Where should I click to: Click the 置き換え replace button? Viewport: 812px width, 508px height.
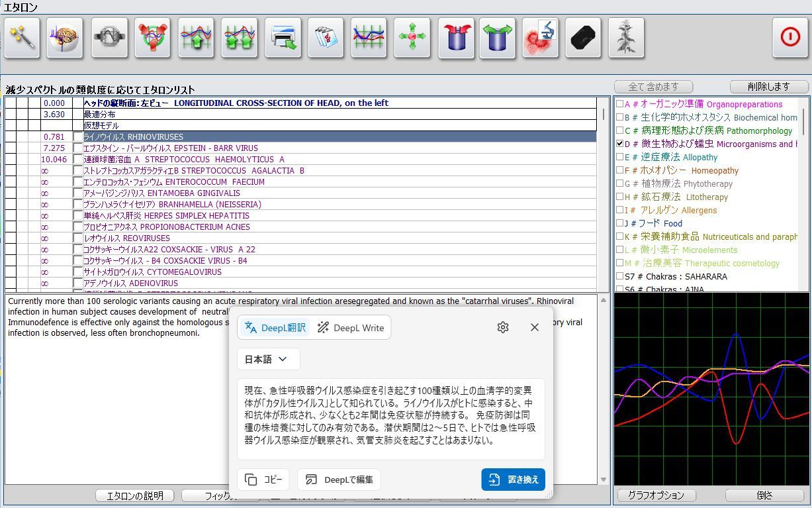point(513,480)
